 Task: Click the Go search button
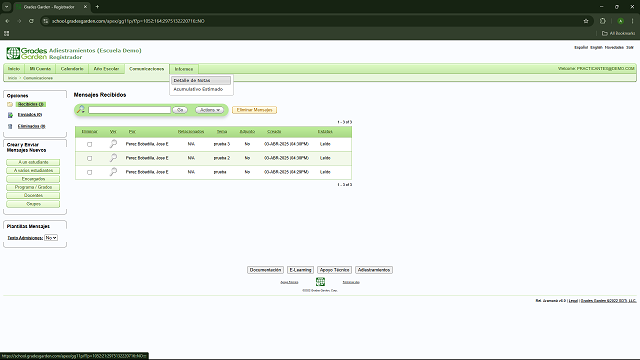click(180, 110)
